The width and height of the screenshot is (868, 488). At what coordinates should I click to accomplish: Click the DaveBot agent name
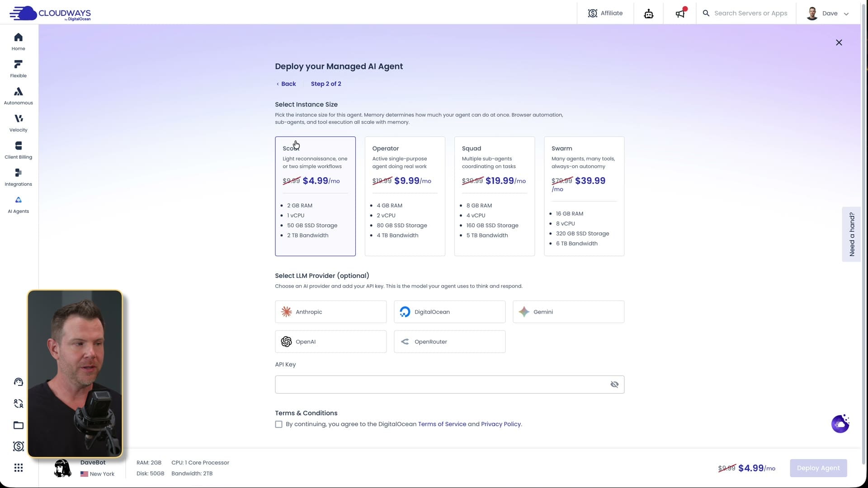click(x=93, y=462)
